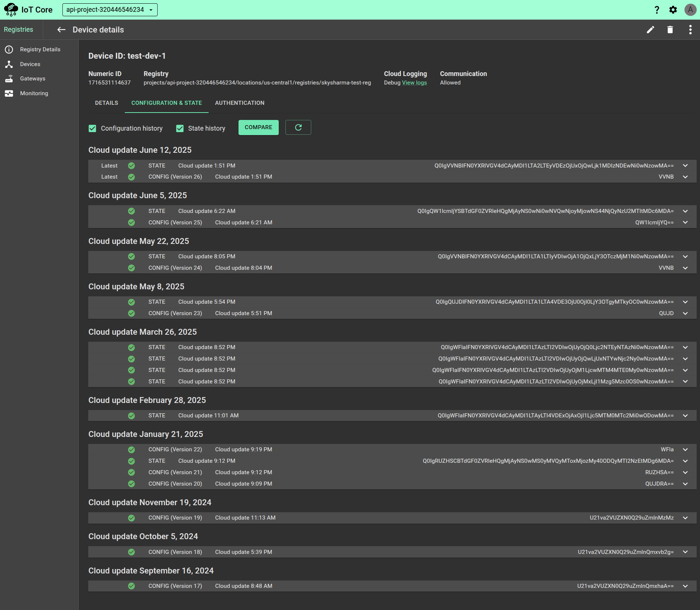700x610 pixels.
Task: Open the three-dot more options menu
Action: (x=690, y=30)
